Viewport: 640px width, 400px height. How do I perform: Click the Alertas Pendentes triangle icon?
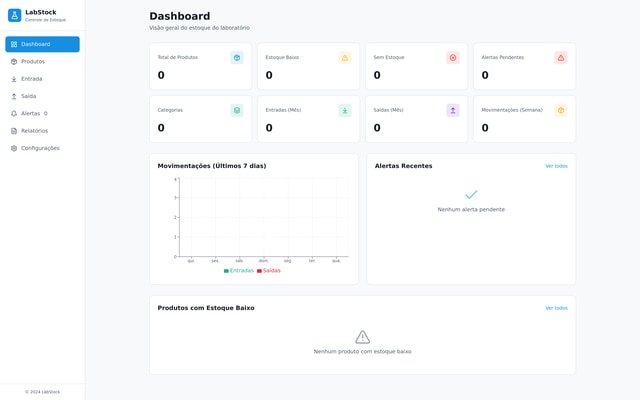point(561,58)
